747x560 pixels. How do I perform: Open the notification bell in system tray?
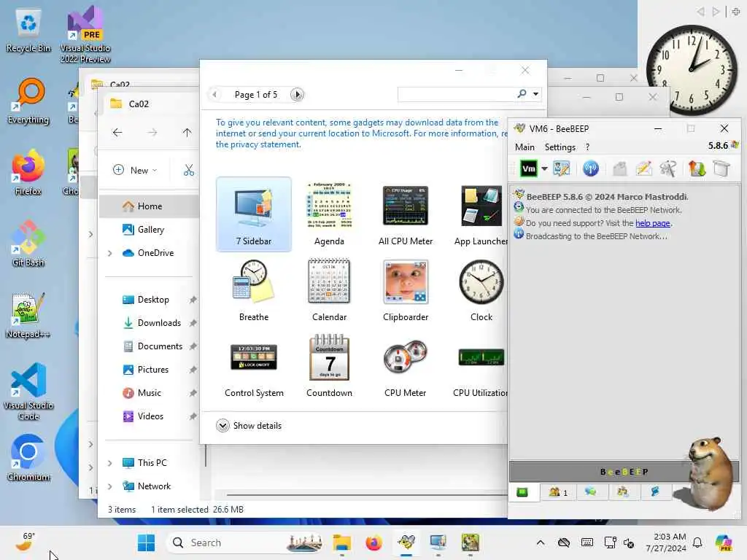tap(697, 542)
